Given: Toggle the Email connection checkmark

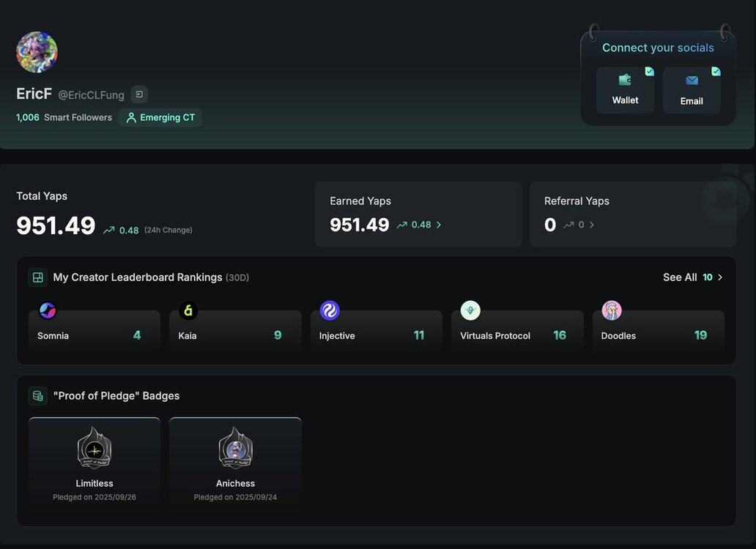Looking at the screenshot, I should click(x=716, y=71).
